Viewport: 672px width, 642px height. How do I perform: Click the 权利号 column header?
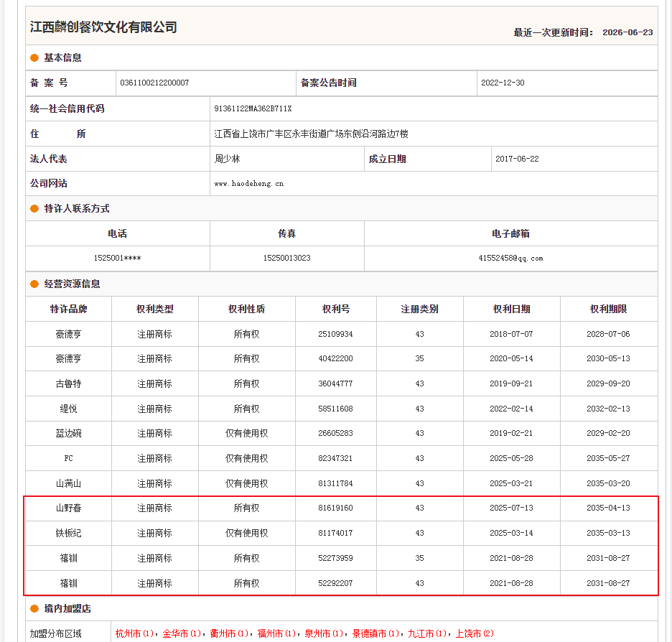[x=335, y=309]
